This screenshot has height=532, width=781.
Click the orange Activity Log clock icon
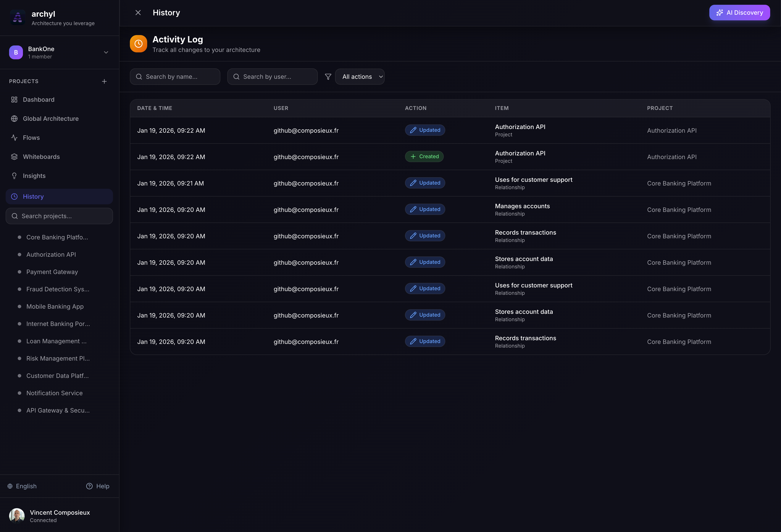(139, 44)
